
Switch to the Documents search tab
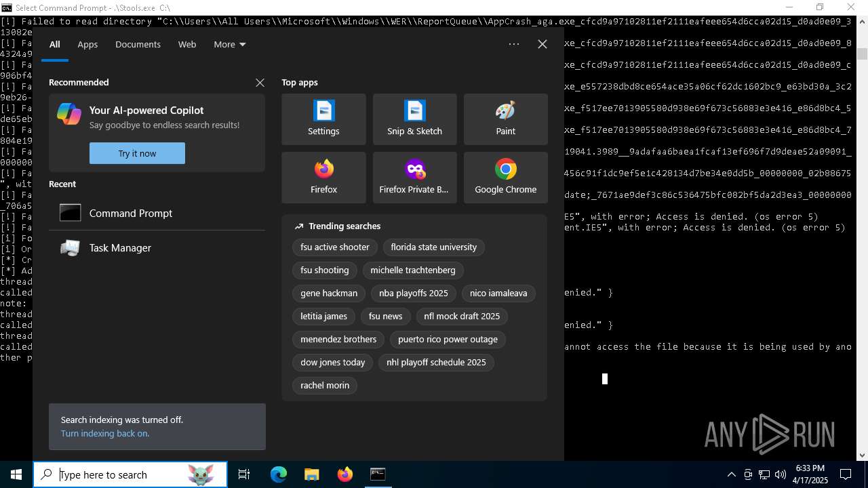(x=138, y=44)
